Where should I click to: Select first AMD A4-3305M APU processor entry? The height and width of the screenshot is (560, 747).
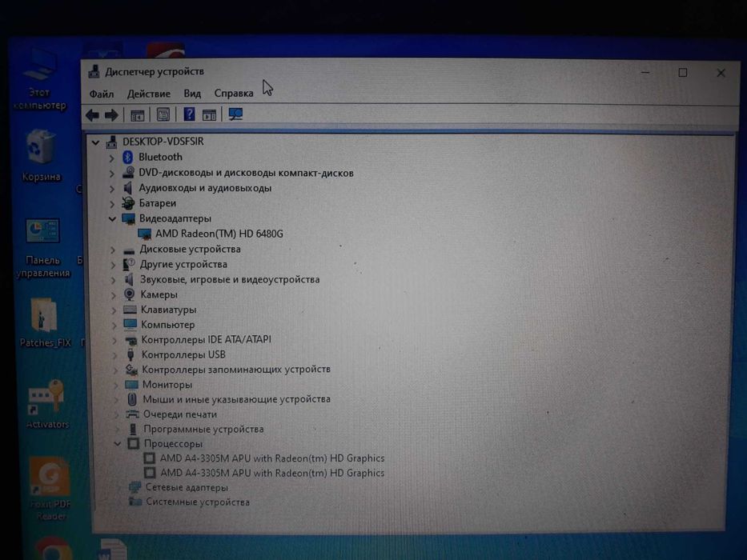point(272,458)
